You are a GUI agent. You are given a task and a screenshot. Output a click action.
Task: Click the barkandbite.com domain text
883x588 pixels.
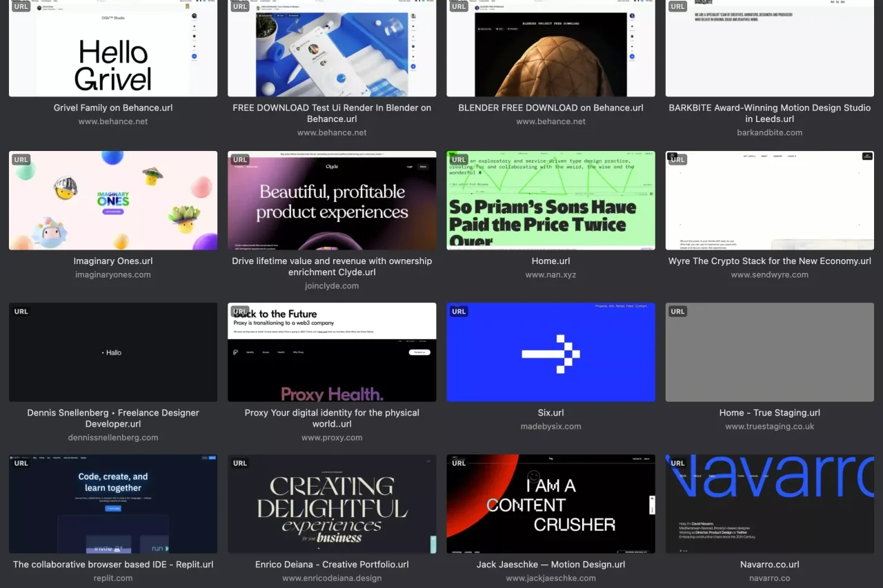point(770,132)
